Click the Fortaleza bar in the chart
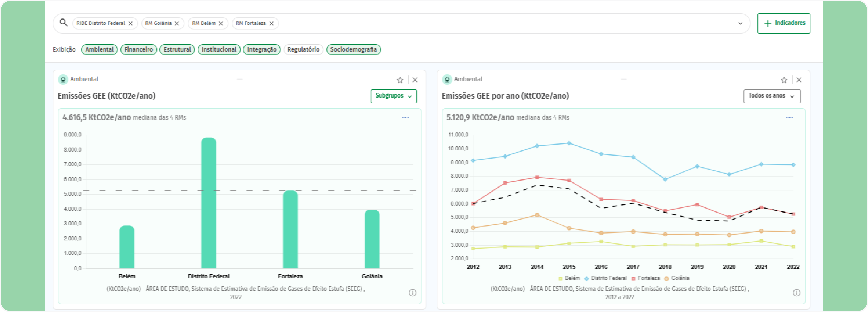This screenshot has width=868, height=312. click(290, 230)
